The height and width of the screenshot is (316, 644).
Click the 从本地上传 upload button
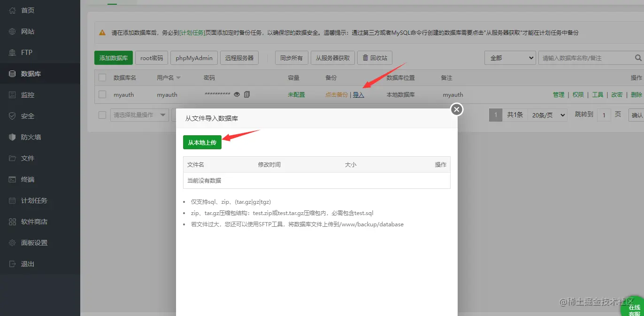202,142
